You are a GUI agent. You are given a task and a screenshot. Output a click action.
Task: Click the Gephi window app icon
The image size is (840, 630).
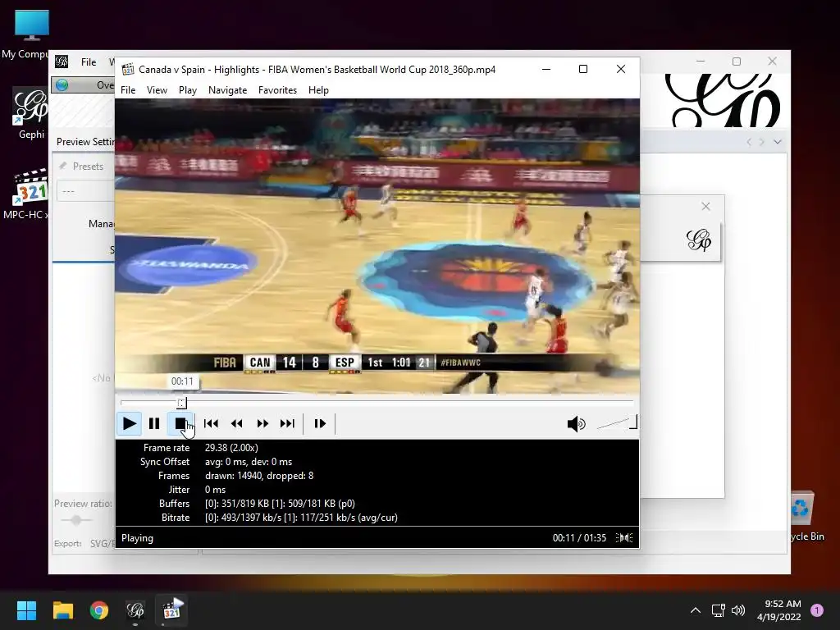pos(62,62)
